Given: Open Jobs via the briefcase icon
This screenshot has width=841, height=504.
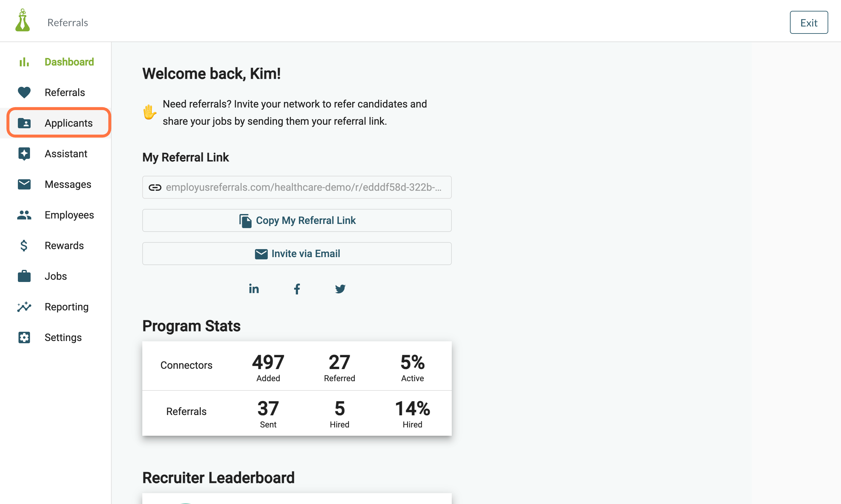Looking at the screenshot, I should coord(24,276).
